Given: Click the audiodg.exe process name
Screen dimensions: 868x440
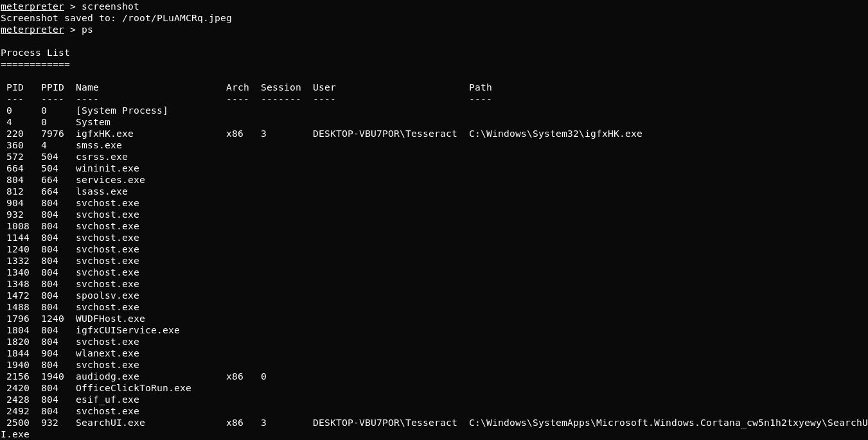Looking at the screenshot, I should click(x=107, y=376).
